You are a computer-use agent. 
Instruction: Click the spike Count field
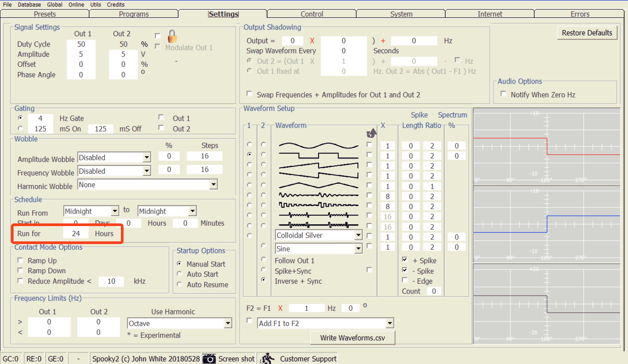click(433, 291)
